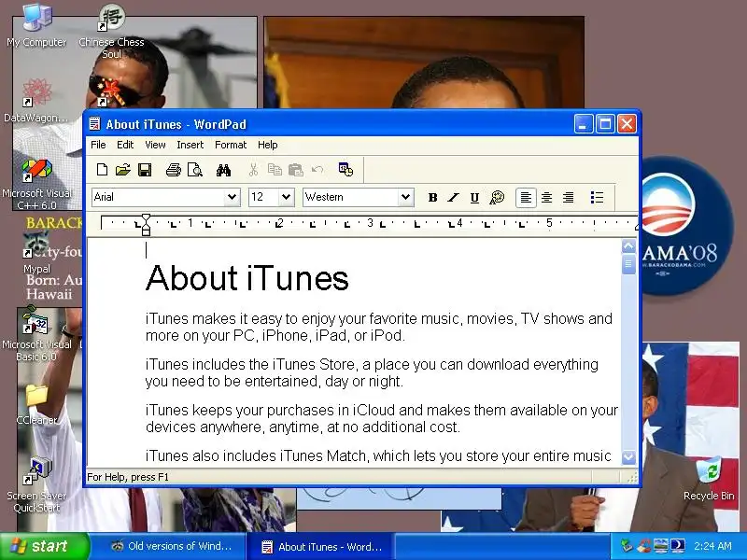Click the moon icon in the system tray
The height and width of the screenshot is (560, 747).
(x=678, y=546)
